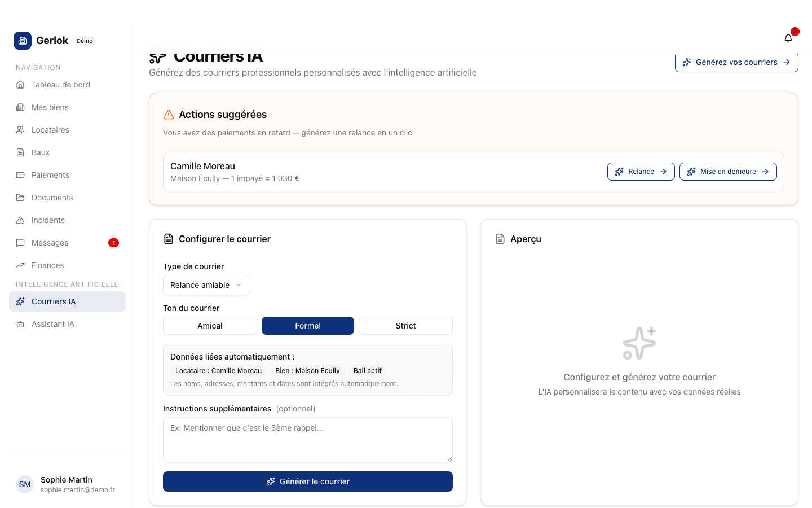
Task: Select the Gerlok logo icon
Action: 23,41
